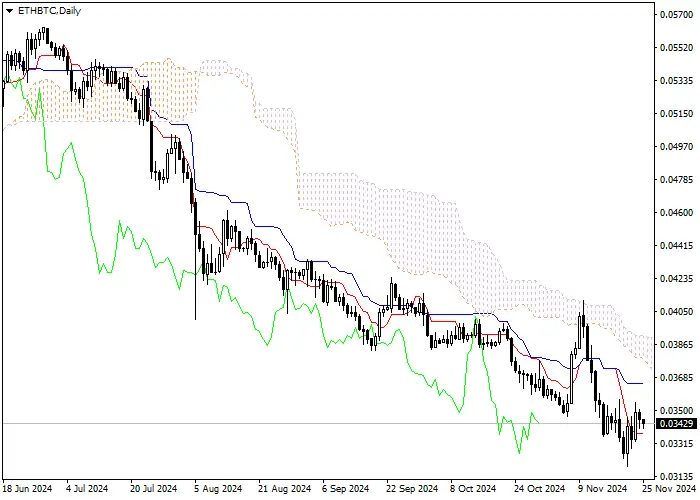Image resolution: width=700 pixels, height=500 pixels.
Task: Click the 21 Aug 2024 date label
Action: (x=285, y=489)
